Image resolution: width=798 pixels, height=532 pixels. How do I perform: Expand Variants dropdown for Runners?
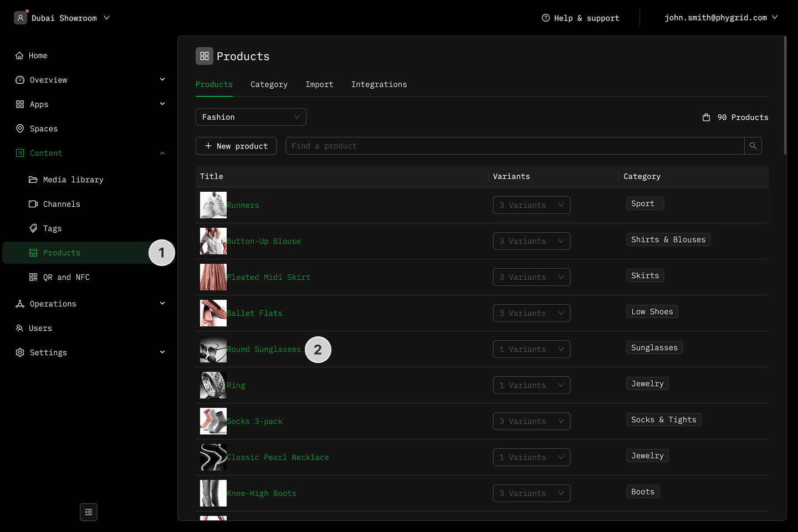(x=531, y=205)
